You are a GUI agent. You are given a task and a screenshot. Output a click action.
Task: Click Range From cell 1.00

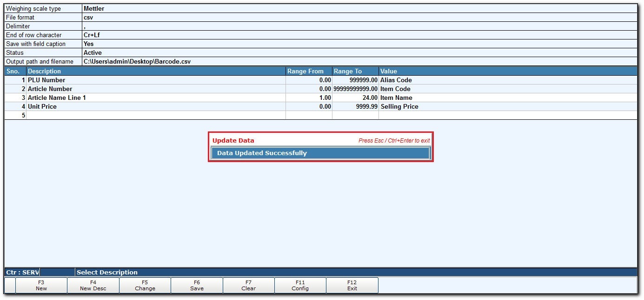pos(309,98)
